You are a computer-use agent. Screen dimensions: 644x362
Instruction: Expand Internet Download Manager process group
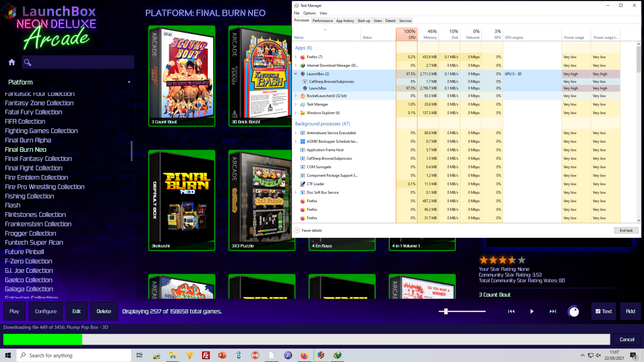pyautogui.click(x=296, y=66)
